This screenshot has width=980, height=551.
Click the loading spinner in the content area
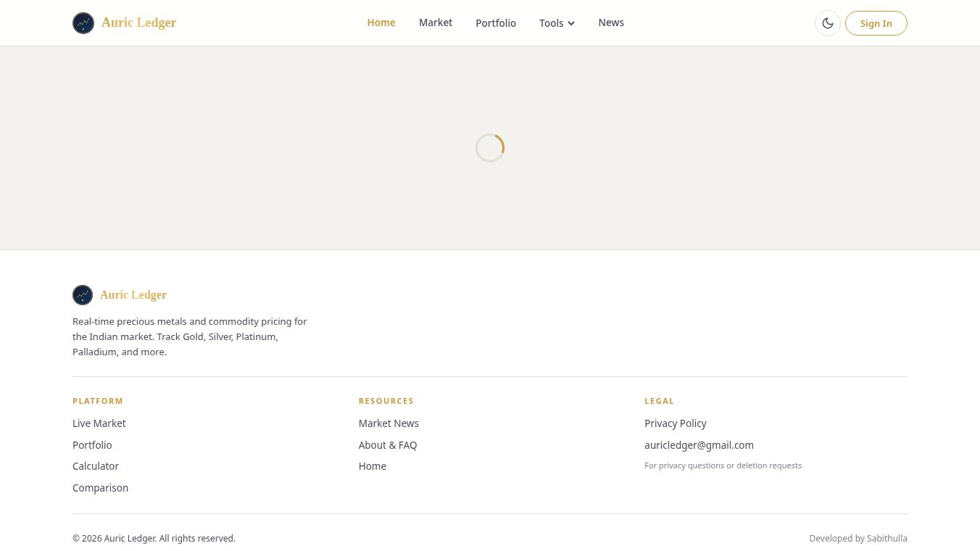click(490, 148)
